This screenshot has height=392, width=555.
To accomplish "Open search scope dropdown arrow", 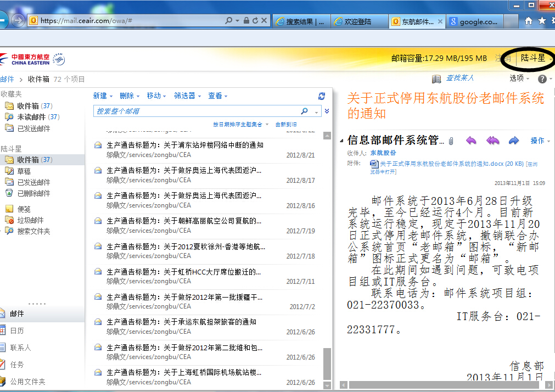I will [x=316, y=112].
